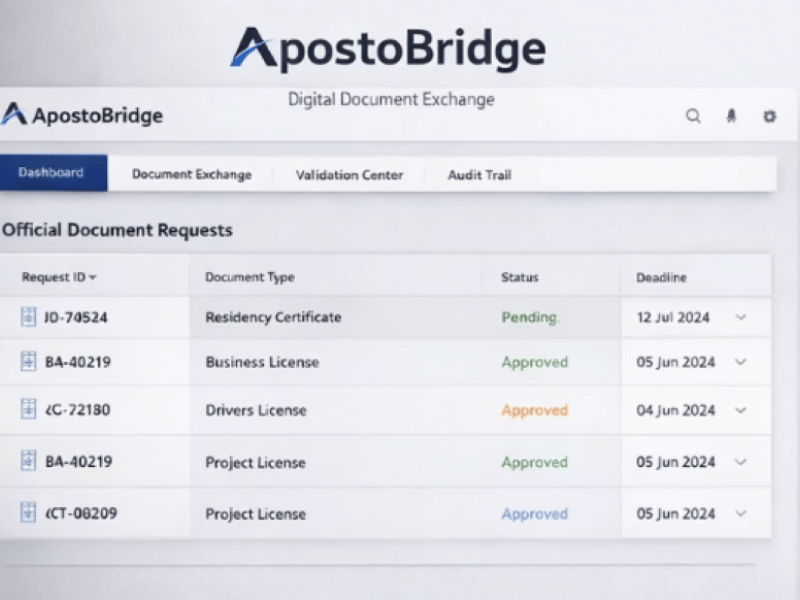Click the document icon beside JD-74524
The image size is (800, 600).
28,316
